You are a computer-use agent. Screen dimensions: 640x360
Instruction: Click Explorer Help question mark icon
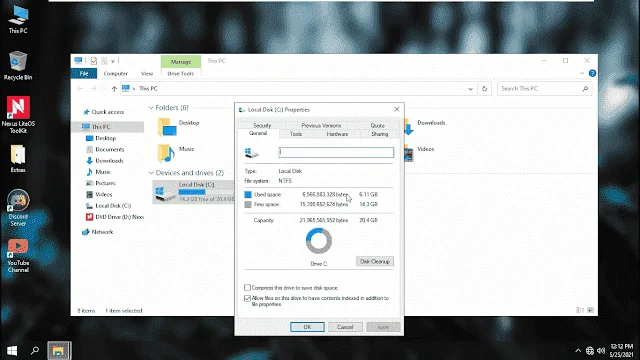tap(592, 73)
